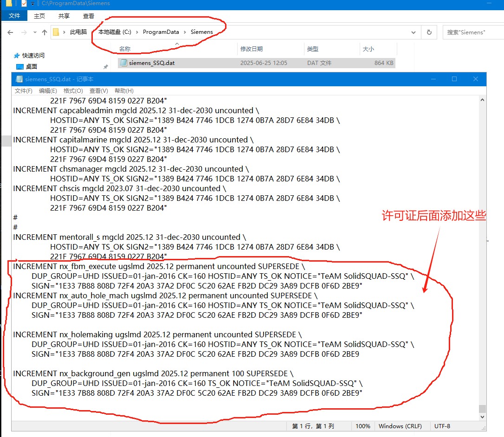The image size is (504, 437).
Task: Select 本地磁盘 (C:) breadcrumb
Action: click(115, 32)
